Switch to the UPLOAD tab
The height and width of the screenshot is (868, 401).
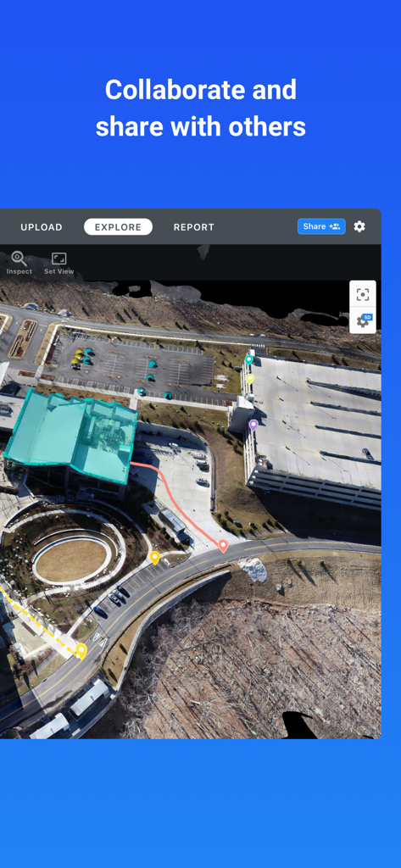point(42,227)
